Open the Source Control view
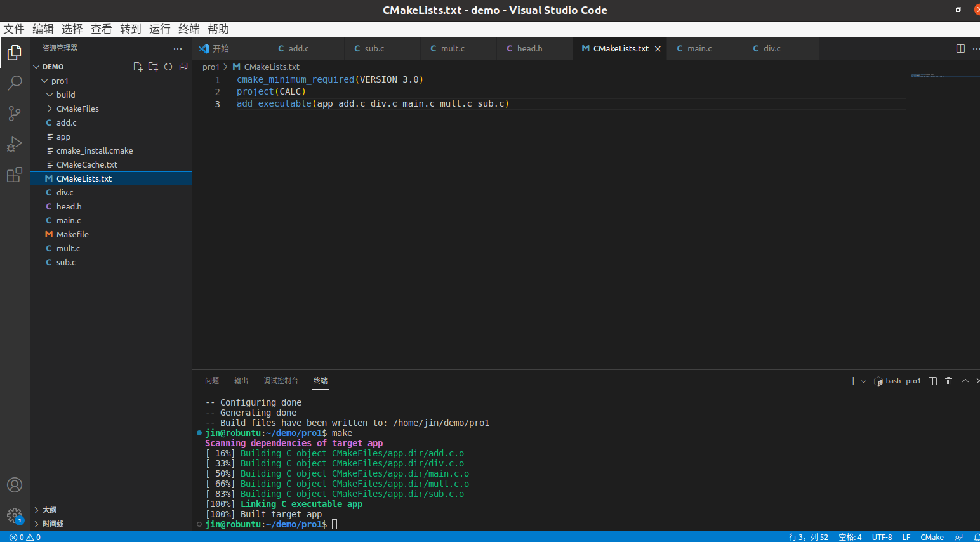Image resolution: width=980 pixels, height=542 pixels. 15,113
